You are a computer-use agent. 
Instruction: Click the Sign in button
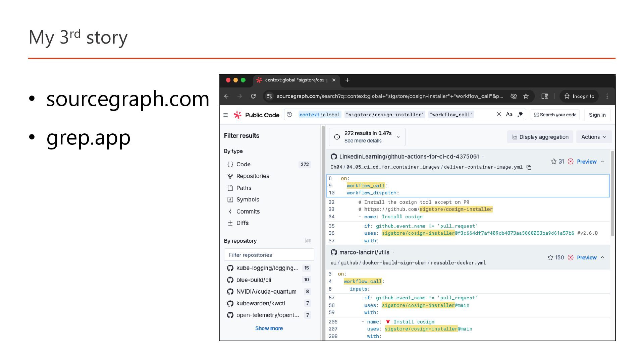597,115
